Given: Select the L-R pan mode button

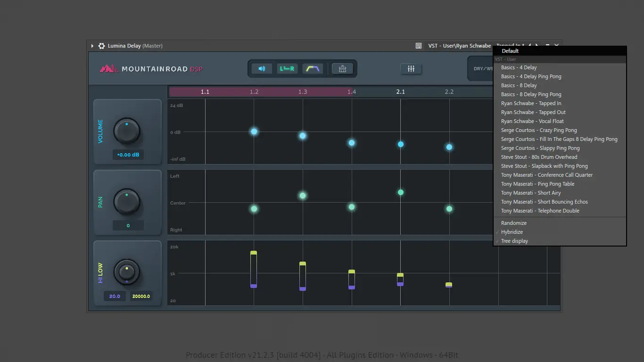Looking at the screenshot, I should (x=287, y=69).
